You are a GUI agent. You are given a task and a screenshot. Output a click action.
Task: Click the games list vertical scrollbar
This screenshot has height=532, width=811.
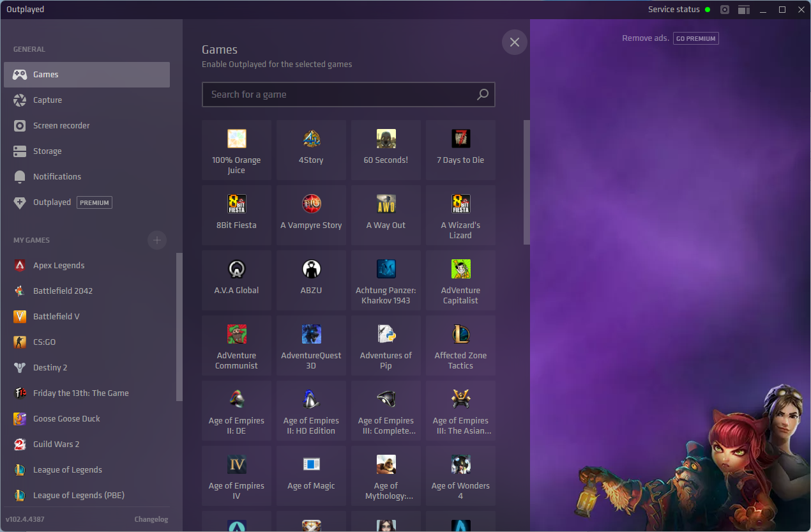(526, 182)
